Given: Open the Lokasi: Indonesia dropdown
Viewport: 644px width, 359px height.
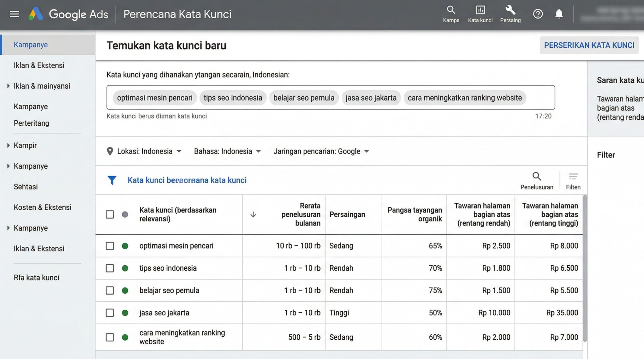Looking at the screenshot, I should (149, 151).
